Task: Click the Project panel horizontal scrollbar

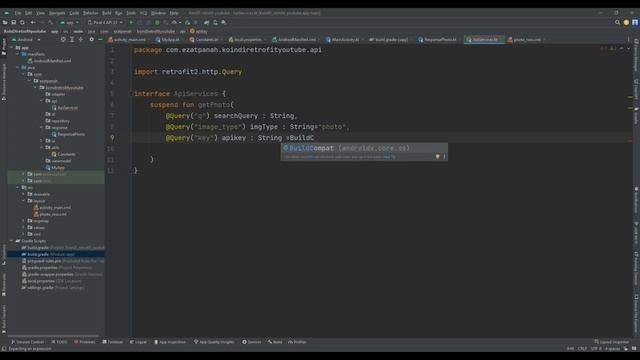Action: [53, 336]
